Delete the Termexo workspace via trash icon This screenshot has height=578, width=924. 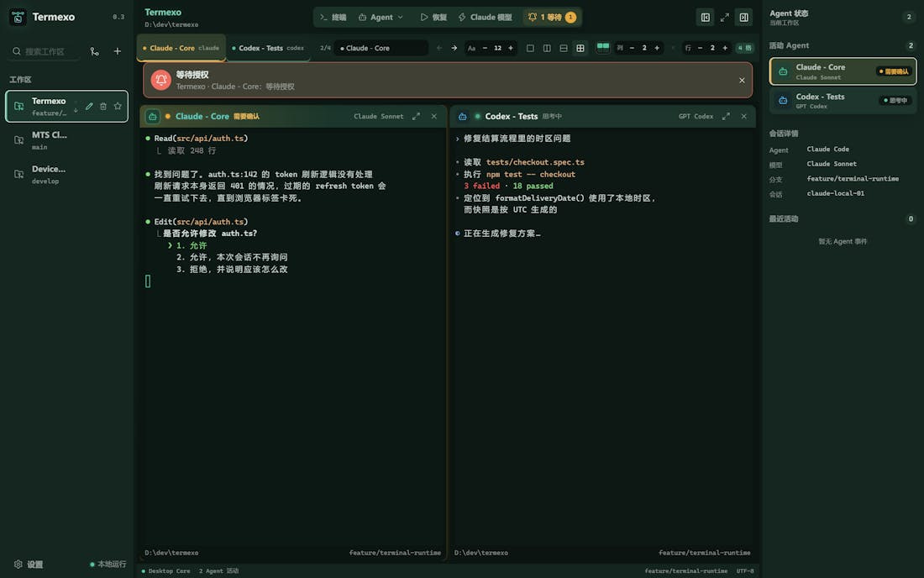103,106
